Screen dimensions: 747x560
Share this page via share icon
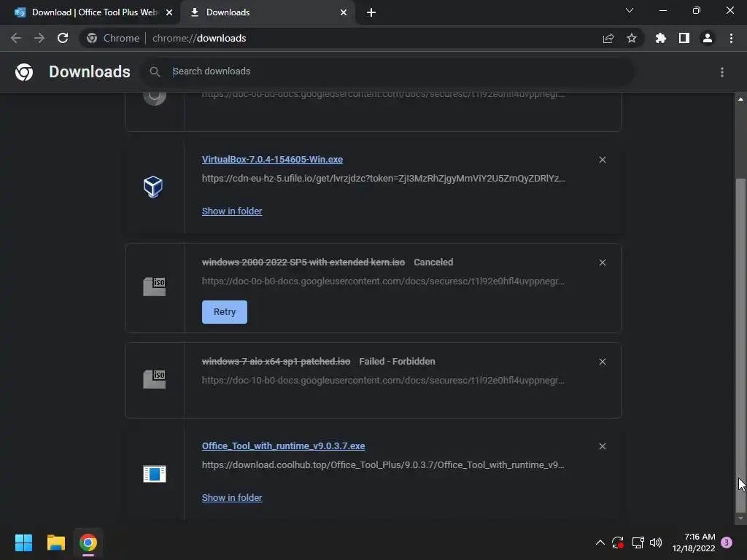[x=608, y=38]
